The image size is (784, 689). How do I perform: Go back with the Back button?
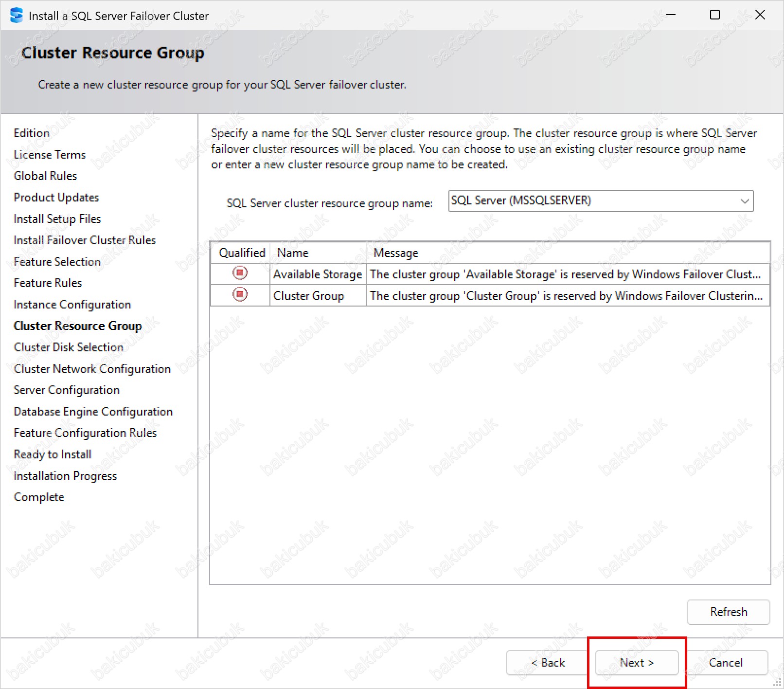point(548,662)
